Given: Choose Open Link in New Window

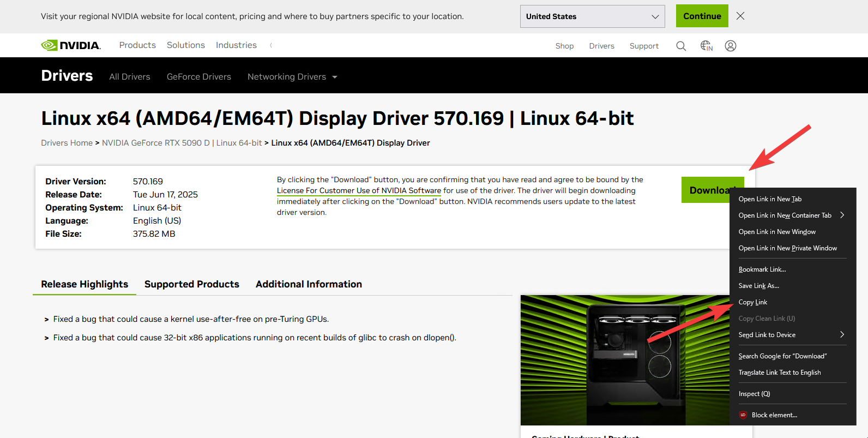Looking at the screenshot, I should click(793, 232).
